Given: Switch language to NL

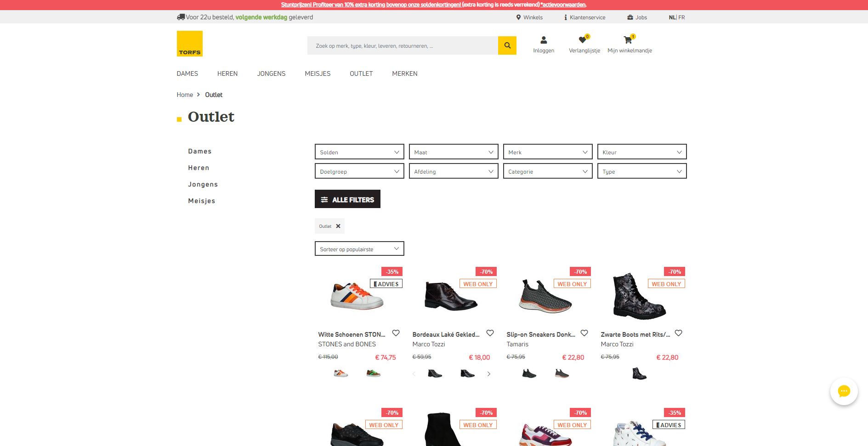Looking at the screenshot, I should 672,17.
